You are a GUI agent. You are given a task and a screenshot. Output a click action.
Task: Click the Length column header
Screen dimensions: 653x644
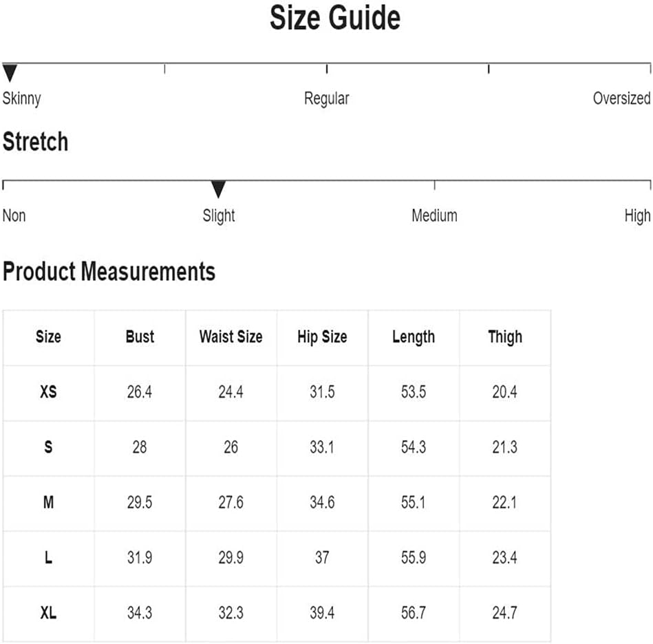tap(414, 337)
